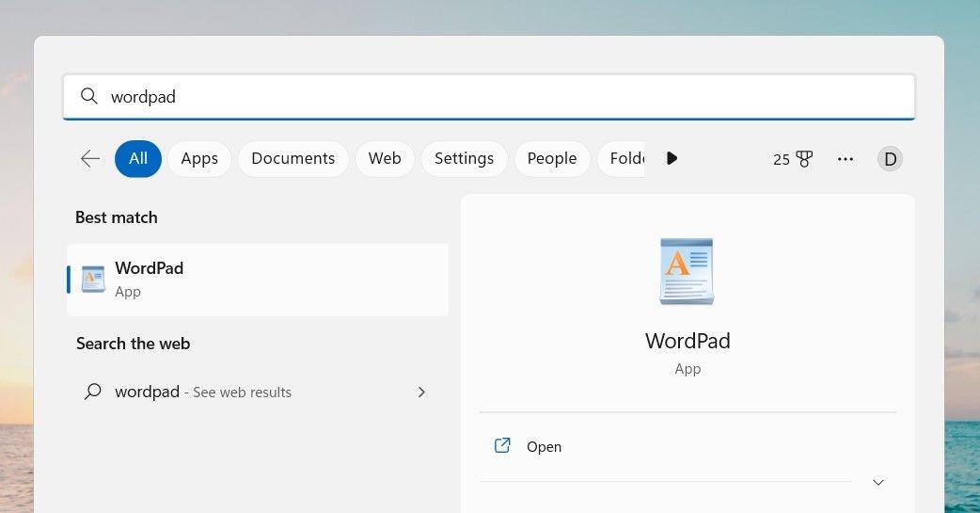Open the 25 rewards points trophy

(x=793, y=159)
